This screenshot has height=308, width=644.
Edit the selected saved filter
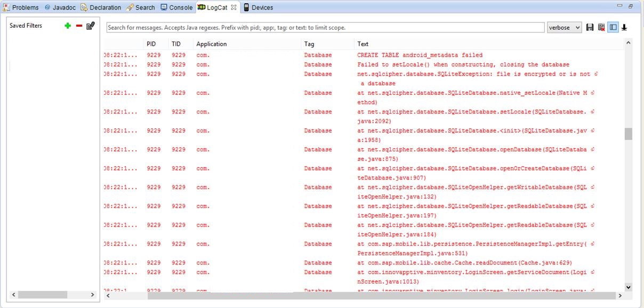click(91, 26)
